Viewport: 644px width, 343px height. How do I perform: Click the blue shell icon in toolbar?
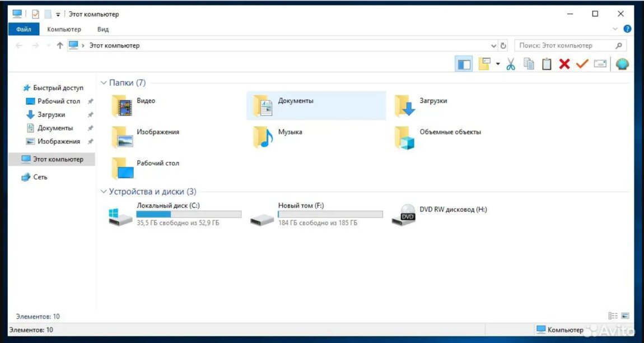622,64
